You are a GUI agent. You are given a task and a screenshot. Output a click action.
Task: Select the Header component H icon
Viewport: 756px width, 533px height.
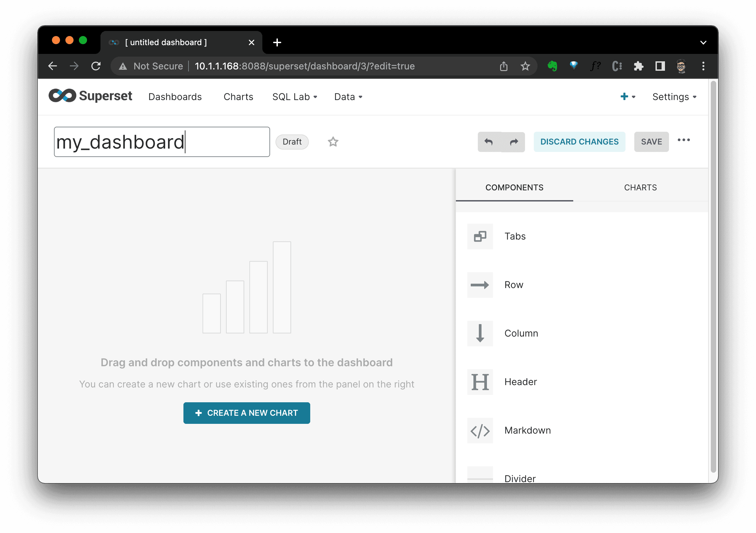[480, 382]
